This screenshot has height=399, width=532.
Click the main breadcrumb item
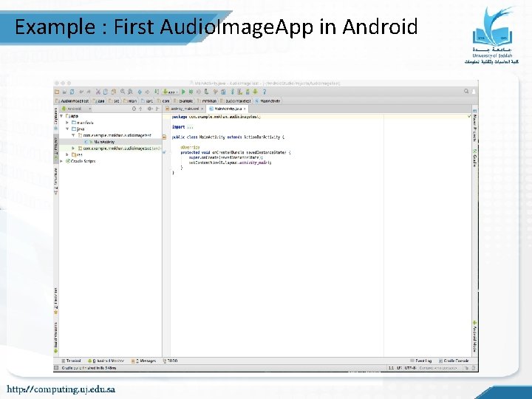click(x=130, y=100)
